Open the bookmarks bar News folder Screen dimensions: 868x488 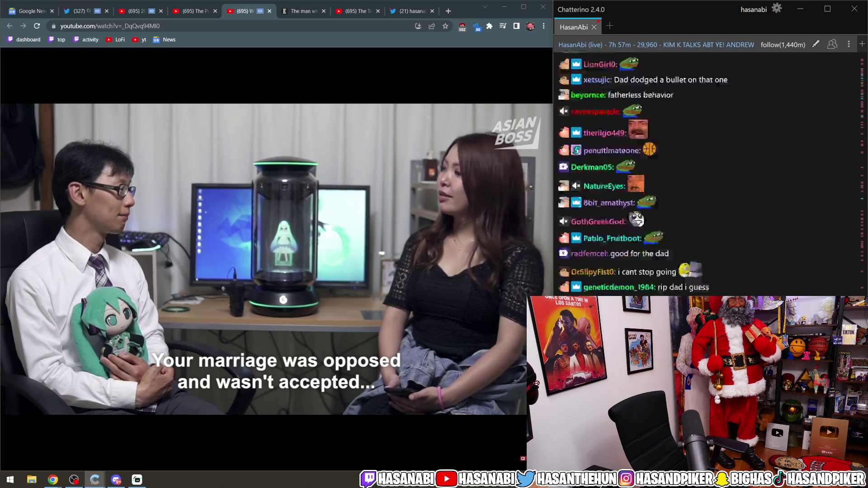tap(164, 40)
